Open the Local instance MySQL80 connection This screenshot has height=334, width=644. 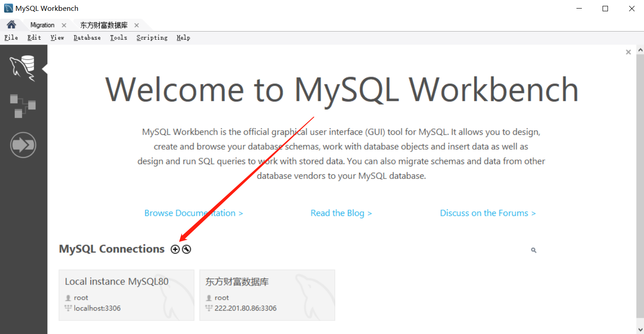(127, 295)
